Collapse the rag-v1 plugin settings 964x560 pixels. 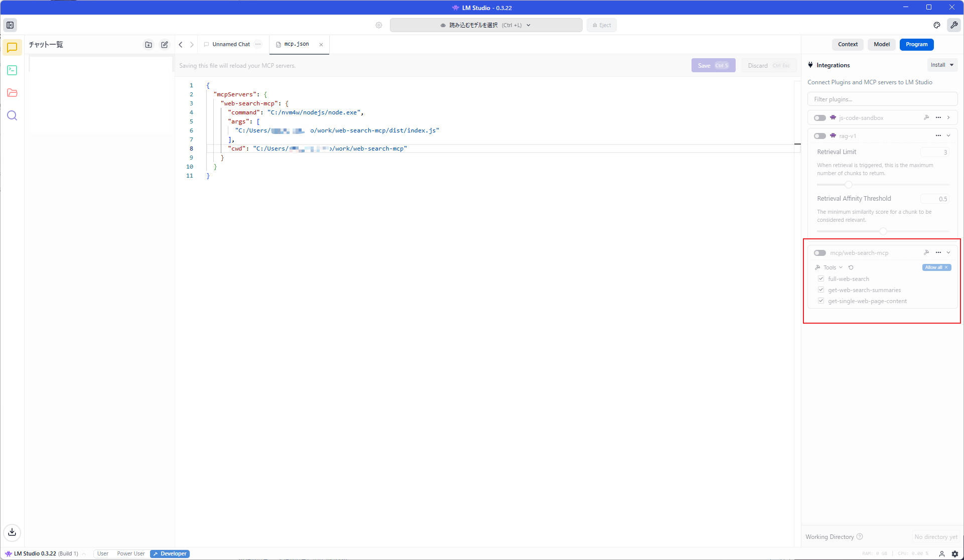(x=948, y=135)
